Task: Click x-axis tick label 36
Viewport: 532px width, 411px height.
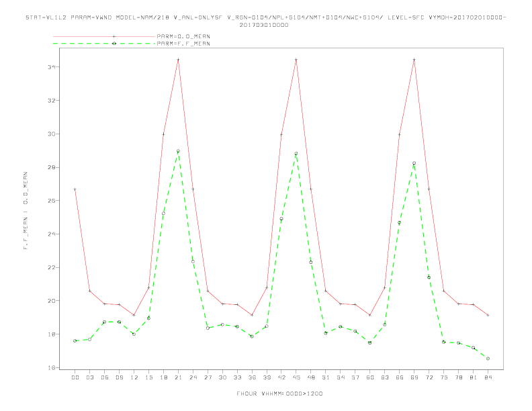Action: tap(252, 377)
